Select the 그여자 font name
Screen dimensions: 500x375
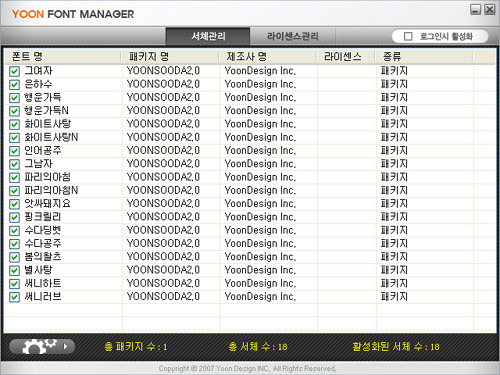pos(38,71)
